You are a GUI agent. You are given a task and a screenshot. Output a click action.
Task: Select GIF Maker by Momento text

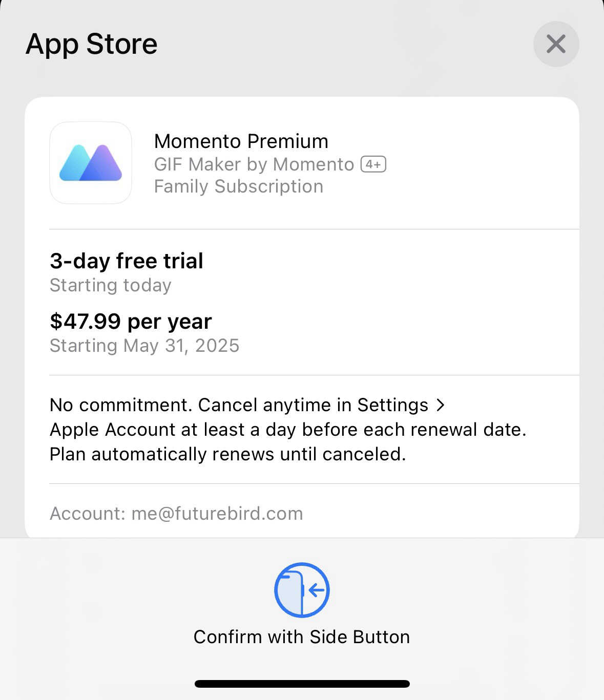[254, 164]
